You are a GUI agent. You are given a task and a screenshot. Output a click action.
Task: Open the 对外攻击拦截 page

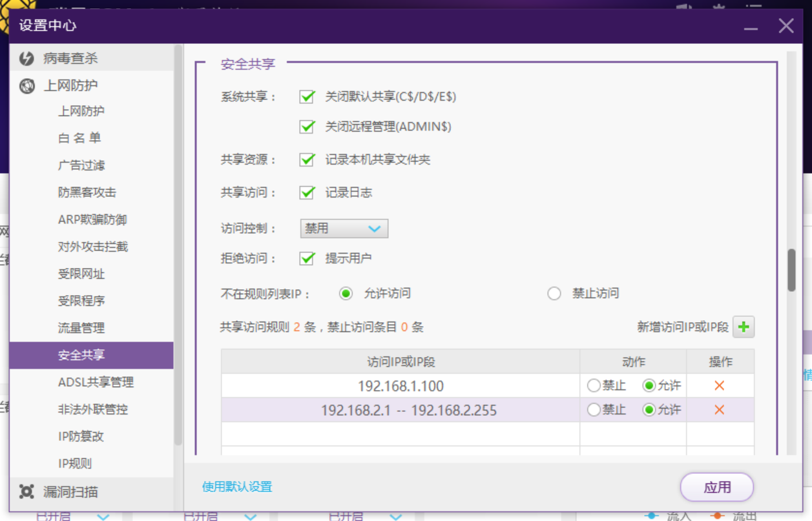tap(93, 247)
